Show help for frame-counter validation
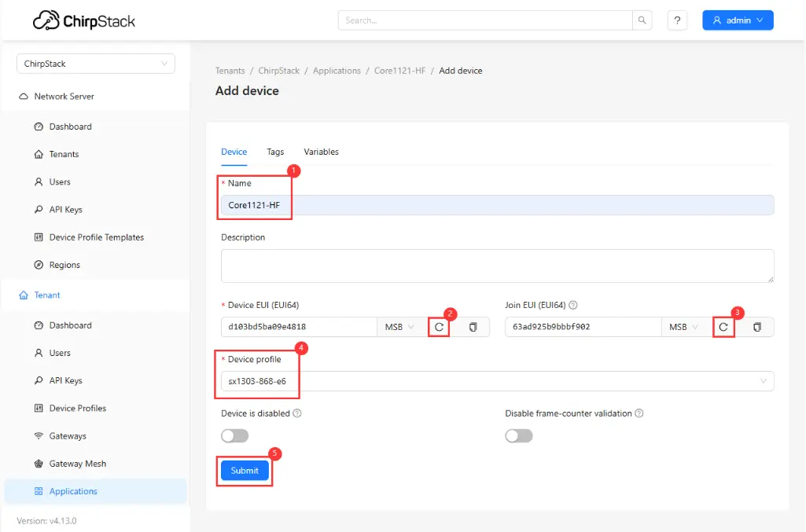Viewport: 806px width, 532px height. pos(639,413)
